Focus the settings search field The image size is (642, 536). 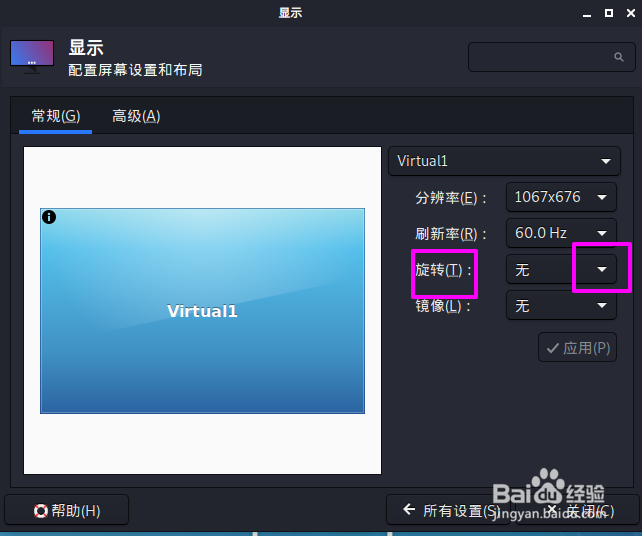click(x=552, y=57)
